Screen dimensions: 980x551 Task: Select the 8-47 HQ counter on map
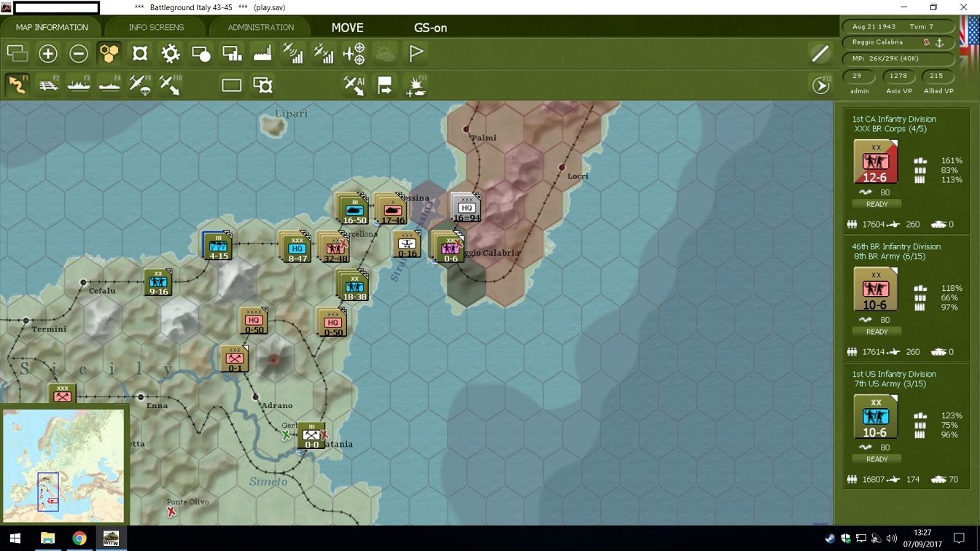(x=296, y=247)
